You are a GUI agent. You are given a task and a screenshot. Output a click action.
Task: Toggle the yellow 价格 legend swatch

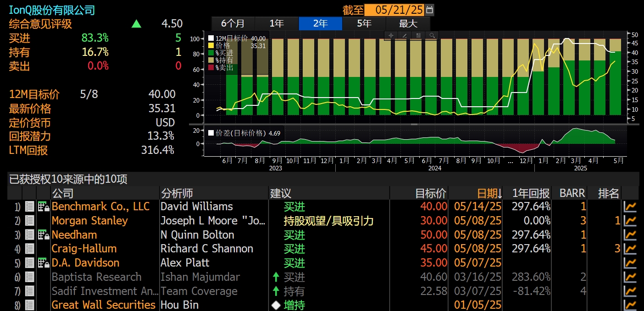[x=211, y=46]
